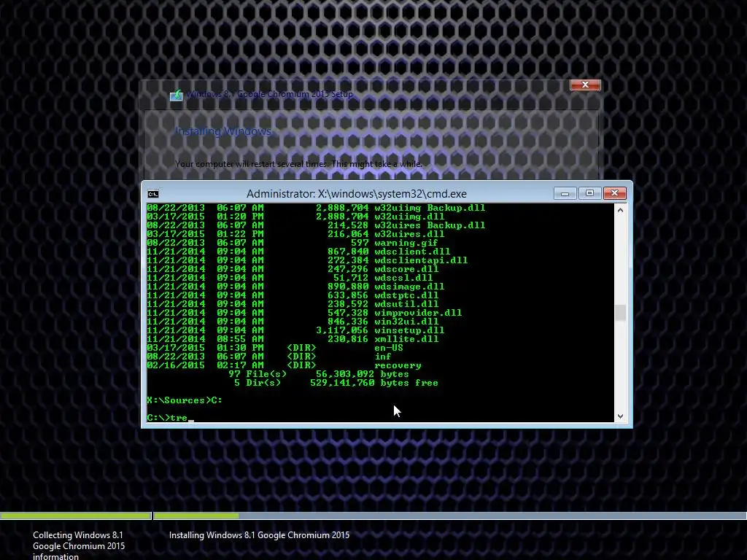Minimize the cmd.exe window
The width and height of the screenshot is (747, 560).
[x=565, y=193]
